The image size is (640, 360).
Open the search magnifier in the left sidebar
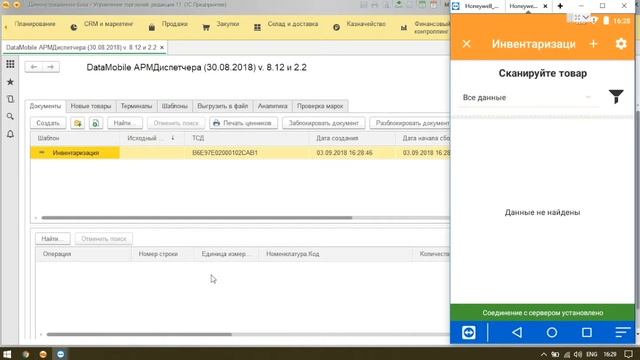click(x=10, y=117)
